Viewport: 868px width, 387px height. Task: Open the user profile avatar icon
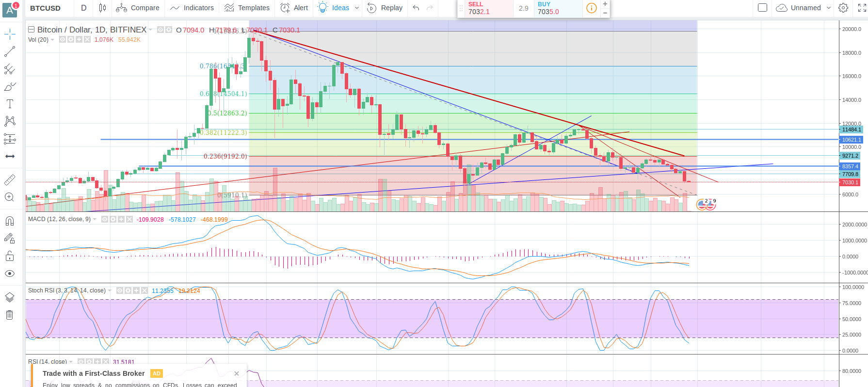click(10, 9)
